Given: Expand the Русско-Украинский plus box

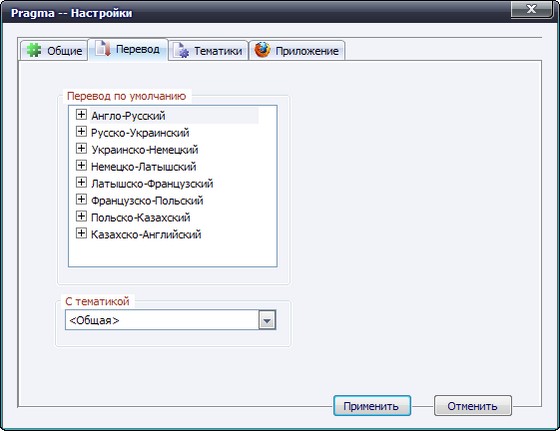Looking at the screenshot, I should 81,131.
